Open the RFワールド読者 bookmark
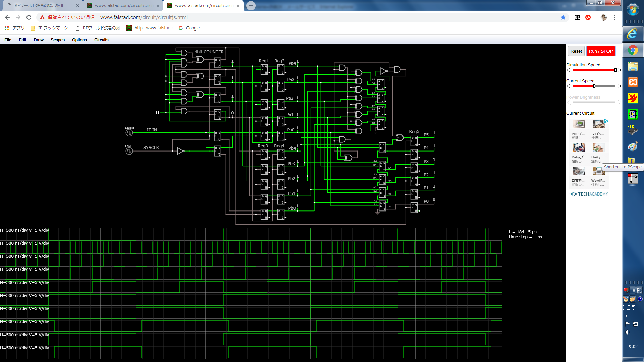The height and width of the screenshot is (362, 644). 98,28
